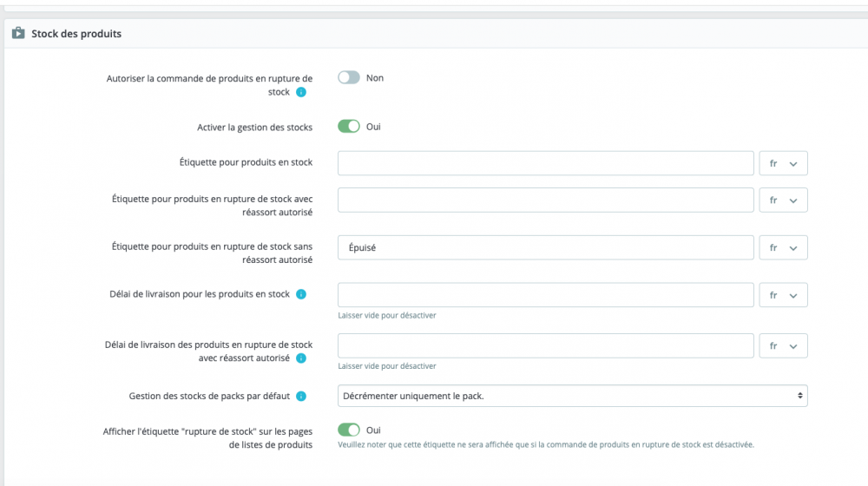Click info icon next to 'Gestion des stocks de packs par défaut'
Image resolution: width=868 pixels, height=486 pixels.
301,397
